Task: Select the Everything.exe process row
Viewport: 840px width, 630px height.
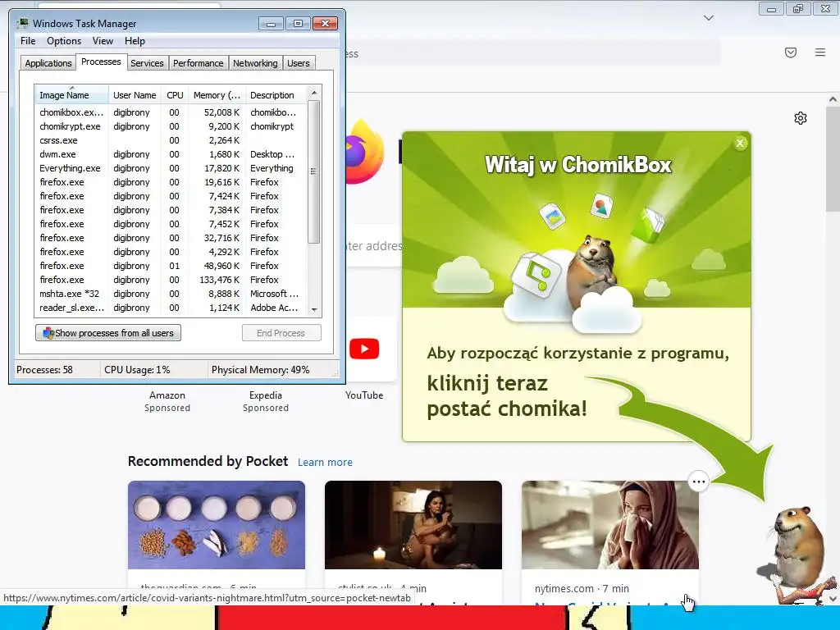Action: pos(171,168)
